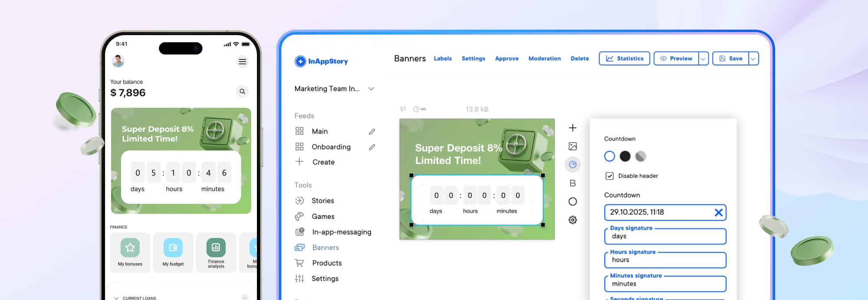Click the Games sidebar label
This screenshot has width=868, height=300.
[x=323, y=216]
